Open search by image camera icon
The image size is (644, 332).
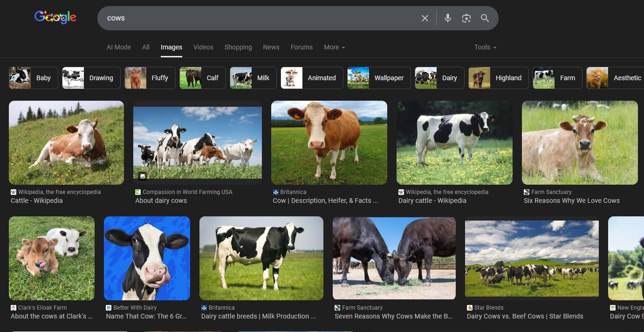466,18
